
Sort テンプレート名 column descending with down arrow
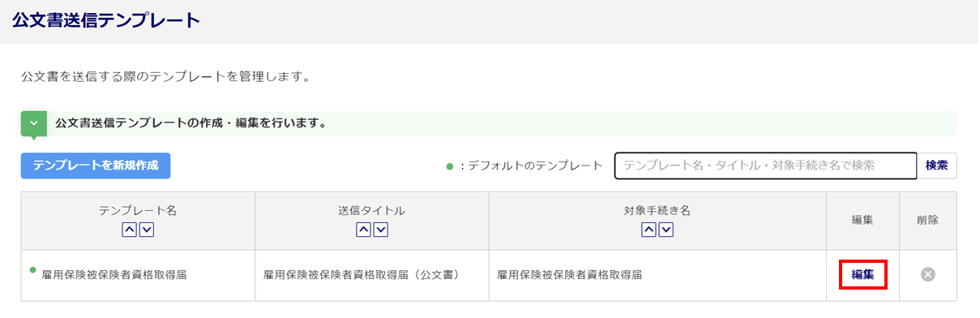click(146, 230)
